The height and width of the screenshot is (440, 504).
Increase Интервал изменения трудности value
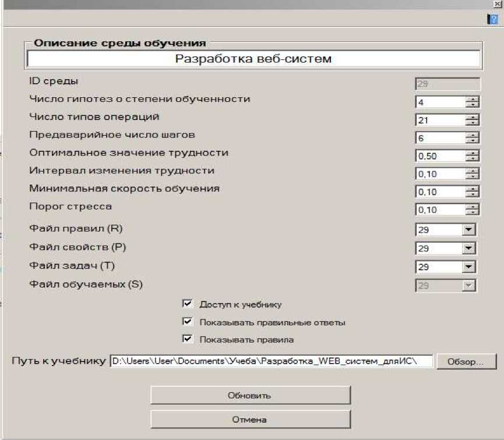click(472, 171)
